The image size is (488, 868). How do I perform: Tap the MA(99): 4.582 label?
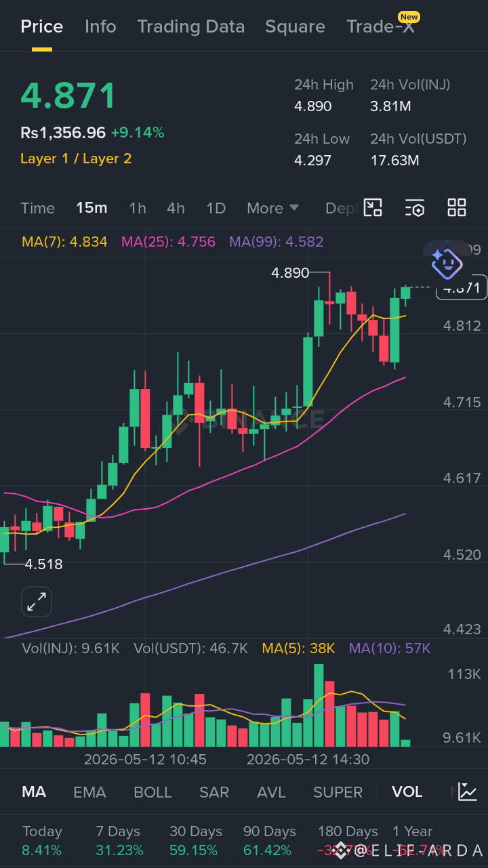point(276,242)
